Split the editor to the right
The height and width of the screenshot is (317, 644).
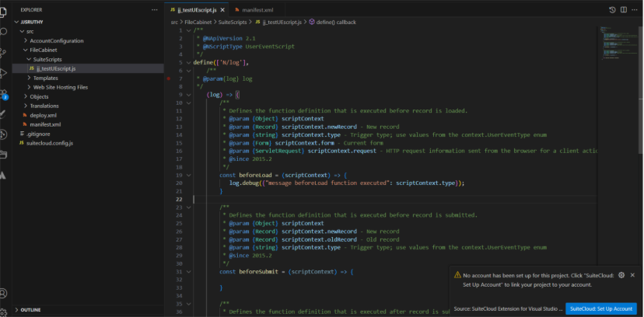[624, 9]
